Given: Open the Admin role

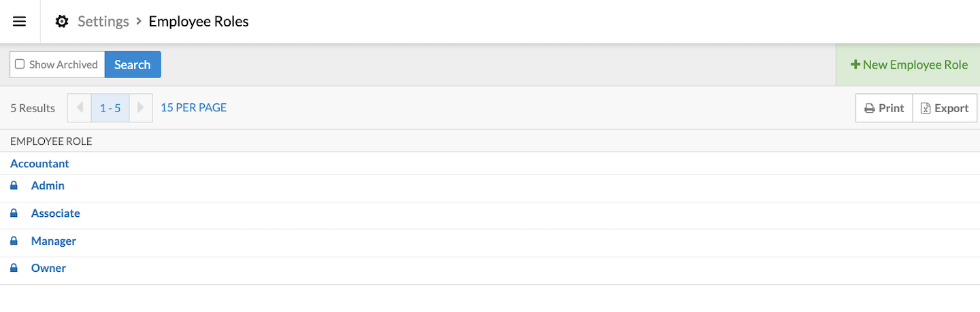Looking at the screenshot, I should tap(48, 186).
